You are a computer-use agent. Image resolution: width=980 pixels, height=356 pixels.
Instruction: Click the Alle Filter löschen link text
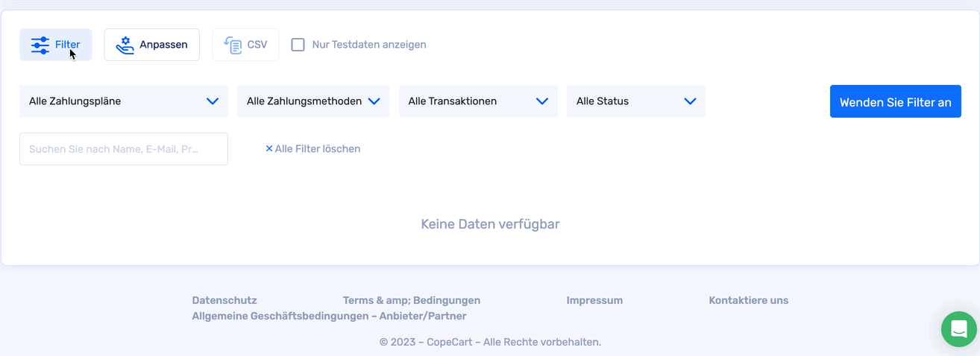318,149
